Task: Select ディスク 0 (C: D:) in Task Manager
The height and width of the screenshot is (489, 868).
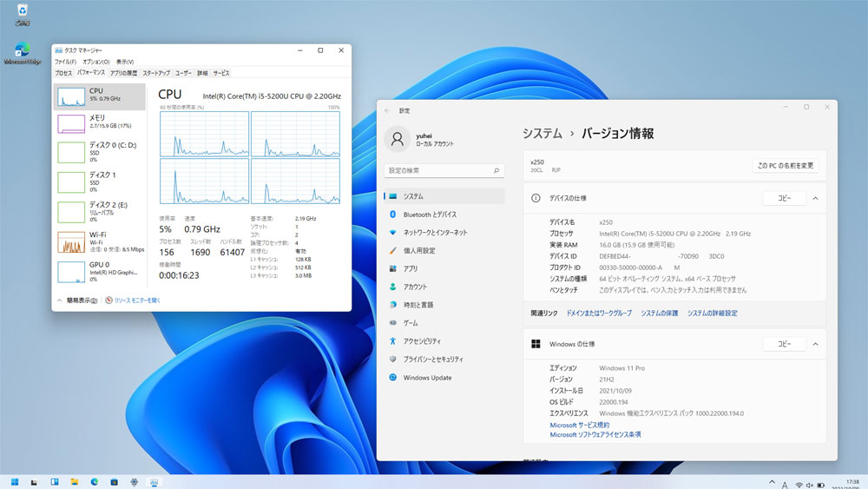Action: (100, 152)
